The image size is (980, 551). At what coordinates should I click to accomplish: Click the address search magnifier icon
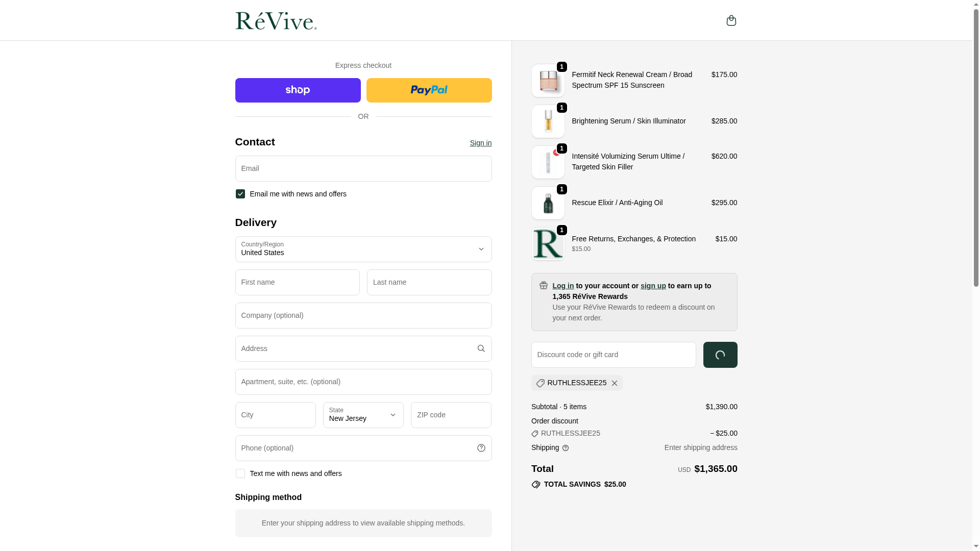(481, 348)
